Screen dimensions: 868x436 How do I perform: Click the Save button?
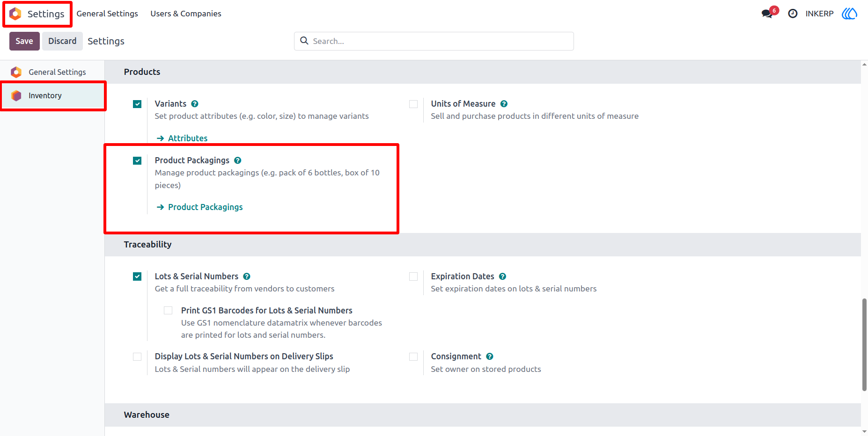point(24,41)
